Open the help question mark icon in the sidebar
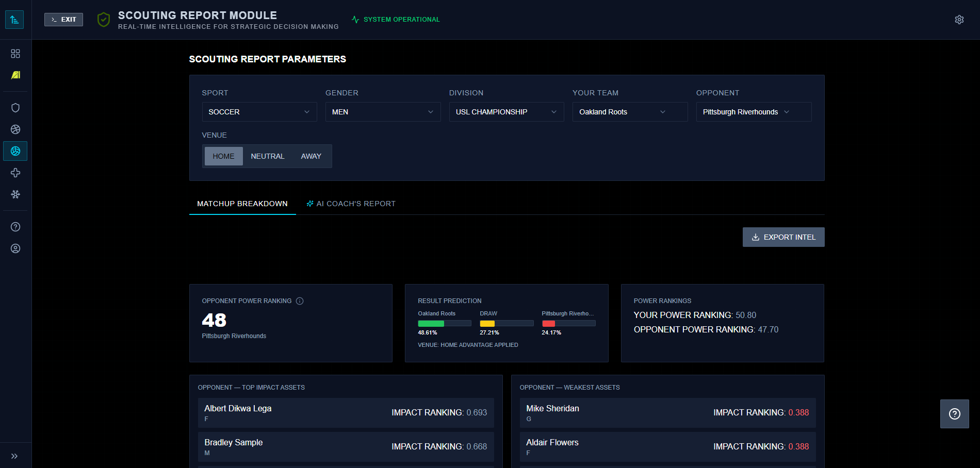980x468 pixels. (x=15, y=227)
